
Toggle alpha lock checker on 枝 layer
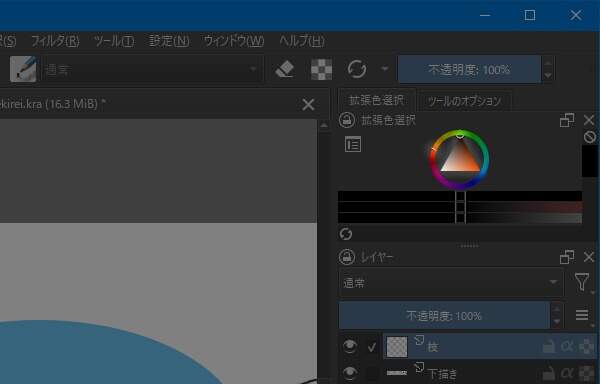click(x=586, y=347)
